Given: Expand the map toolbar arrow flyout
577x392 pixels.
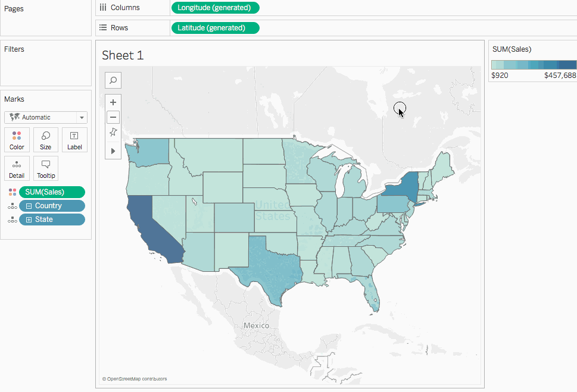Looking at the screenshot, I should point(113,151).
